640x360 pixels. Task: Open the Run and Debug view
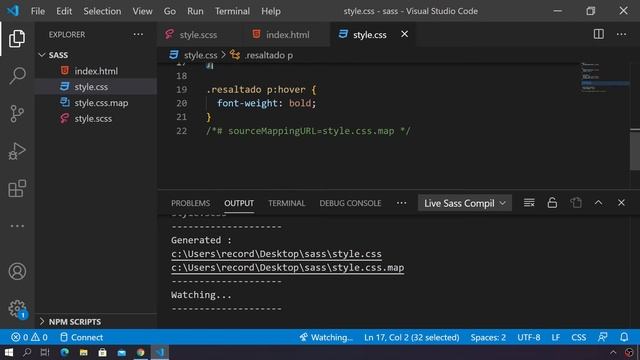click(17, 151)
